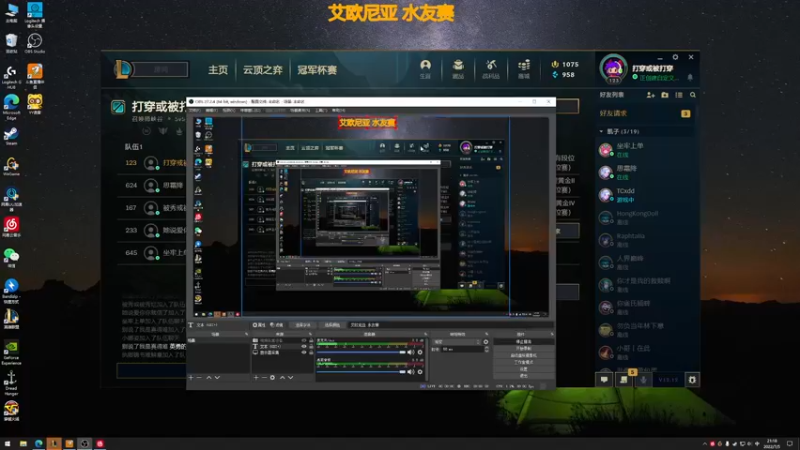The width and height of the screenshot is (800, 450).
Task: Open GeForce Experience desktop shortcut
Action: (11, 352)
